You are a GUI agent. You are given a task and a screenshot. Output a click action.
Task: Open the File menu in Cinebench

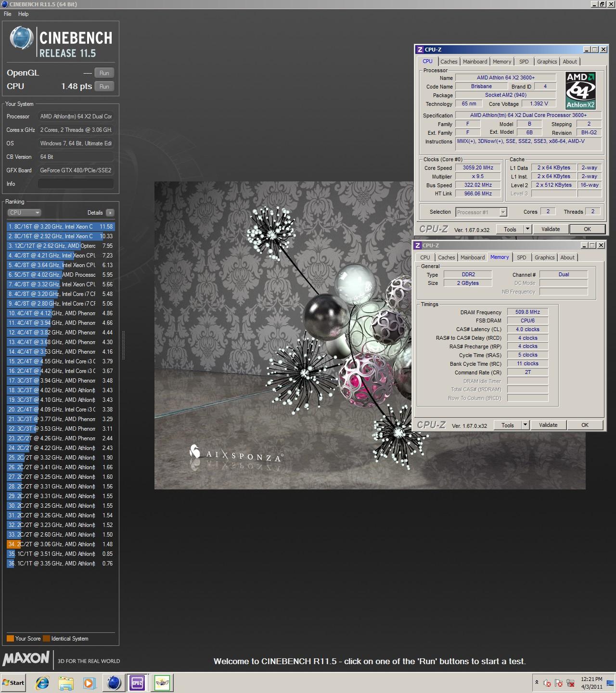click(x=8, y=14)
